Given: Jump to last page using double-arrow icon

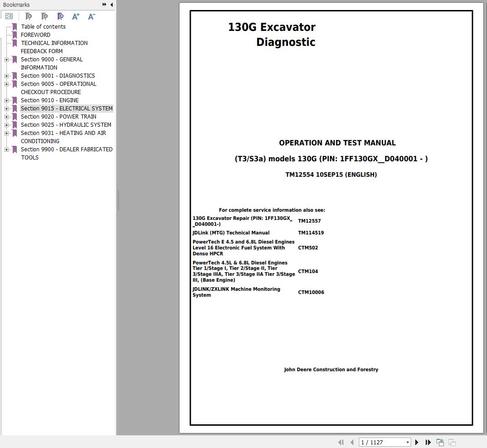Looking at the screenshot, I should (x=428, y=442).
